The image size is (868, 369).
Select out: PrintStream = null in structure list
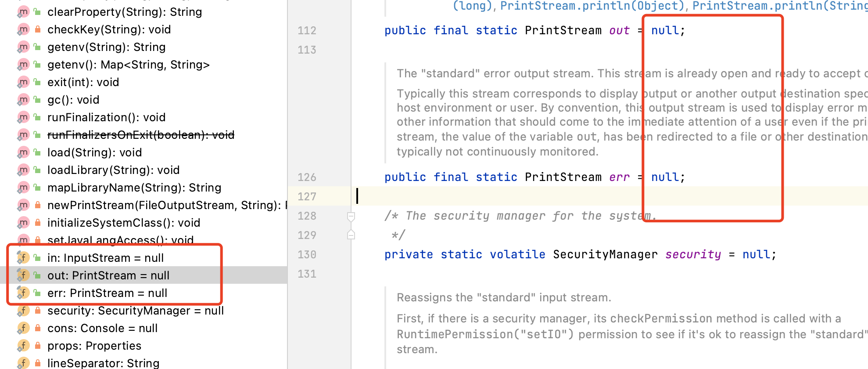[x=108, y=275]
